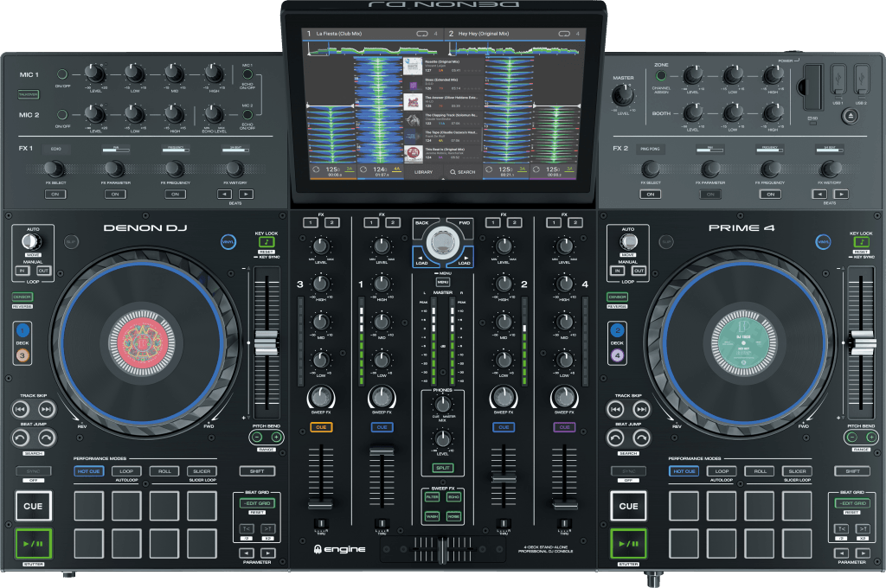Viewport: 886px width, 588px height.
Task: Toggle MIC 1 on/off
Action: coord(63,73)
